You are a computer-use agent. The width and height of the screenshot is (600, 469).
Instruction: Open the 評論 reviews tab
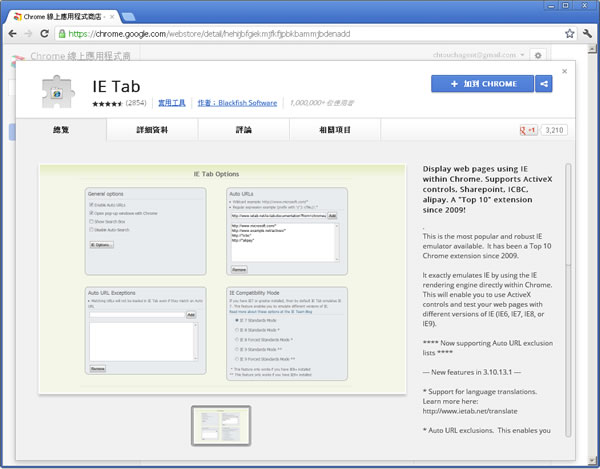243,130
